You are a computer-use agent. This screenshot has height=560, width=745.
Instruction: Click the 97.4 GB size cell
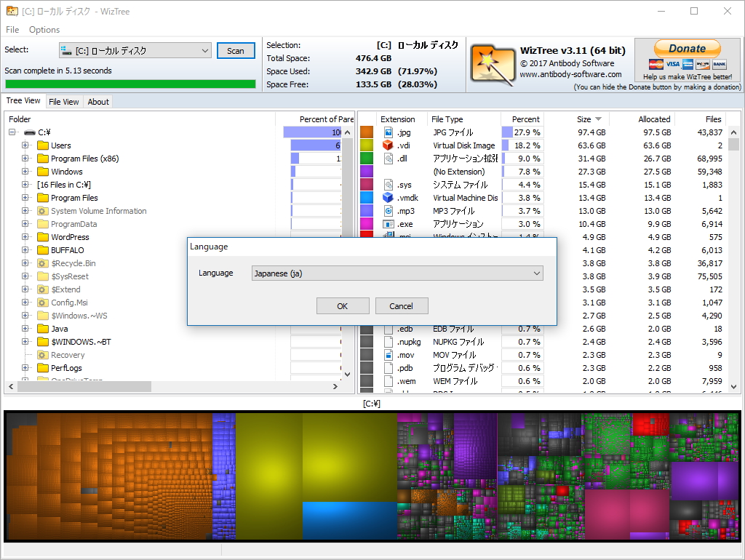[591, 132]
